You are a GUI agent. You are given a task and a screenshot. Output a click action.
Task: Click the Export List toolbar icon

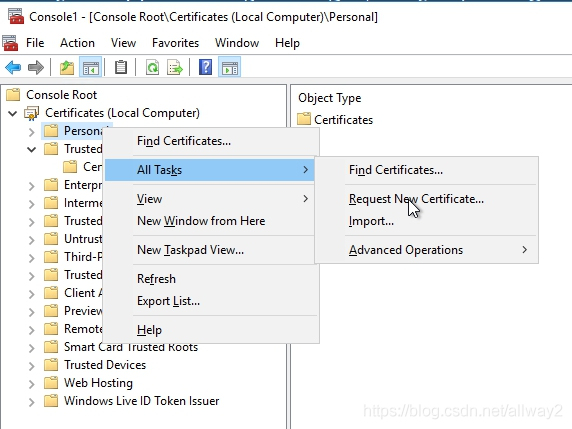[175, 67]
